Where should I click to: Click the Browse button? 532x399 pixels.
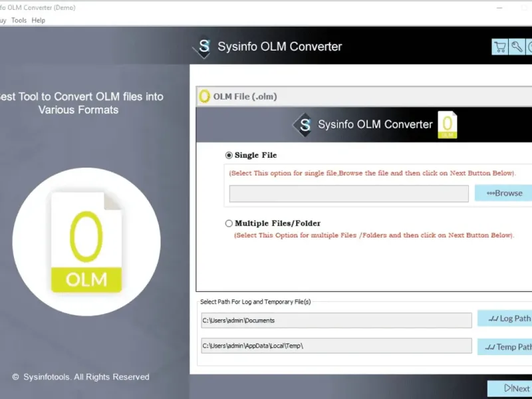coord(503,193)
